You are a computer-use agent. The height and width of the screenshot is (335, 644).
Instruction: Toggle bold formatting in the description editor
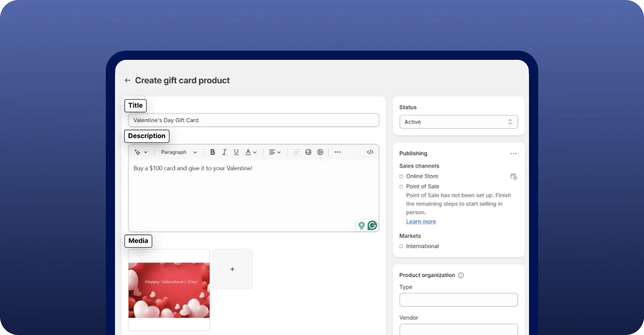point(213,152)
